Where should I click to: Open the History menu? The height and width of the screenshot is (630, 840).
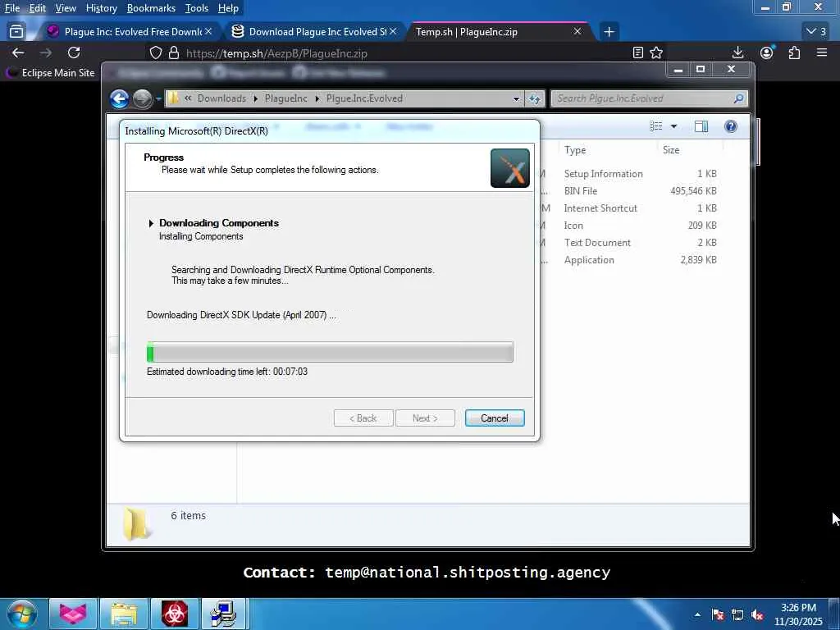[101, 8]
